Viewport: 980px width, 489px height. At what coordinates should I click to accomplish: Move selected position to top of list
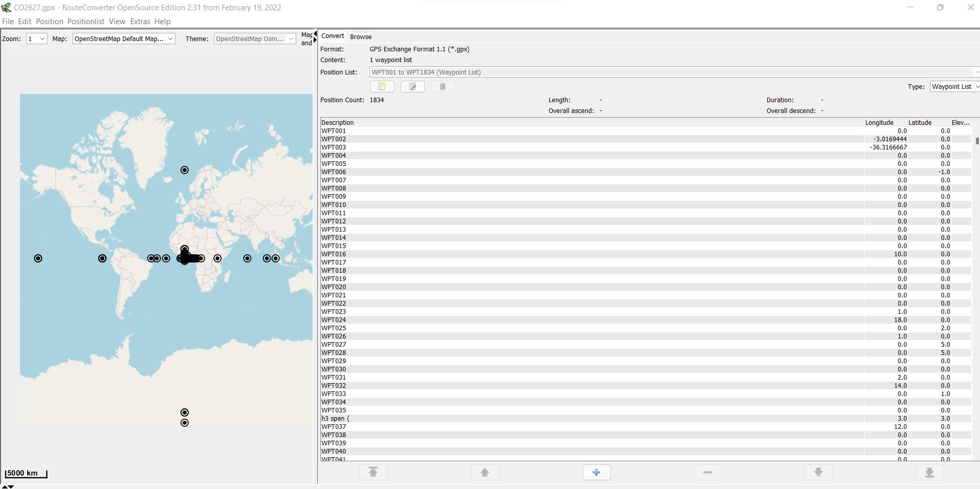373,472
